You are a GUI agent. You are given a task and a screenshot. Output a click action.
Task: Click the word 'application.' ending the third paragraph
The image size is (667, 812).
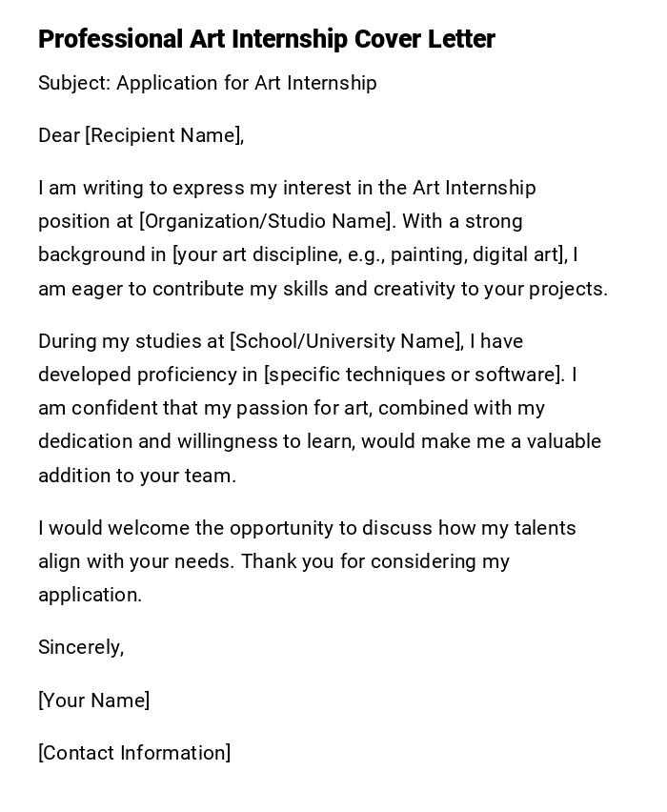pyautogui.click(x=90, y=596)
